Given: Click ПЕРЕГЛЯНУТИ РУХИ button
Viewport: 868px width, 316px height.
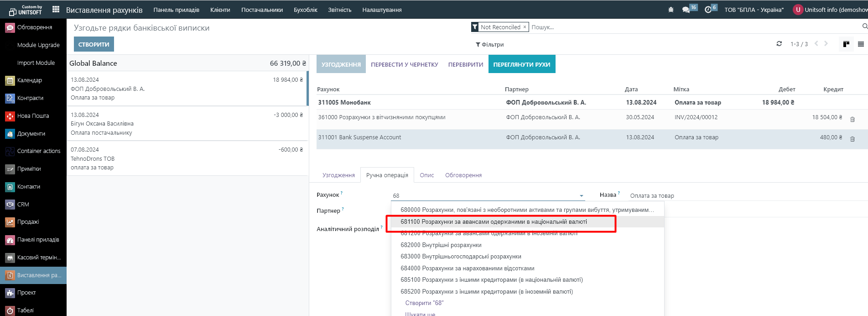Looking at the screenshot, I should [x=521, y=64].
